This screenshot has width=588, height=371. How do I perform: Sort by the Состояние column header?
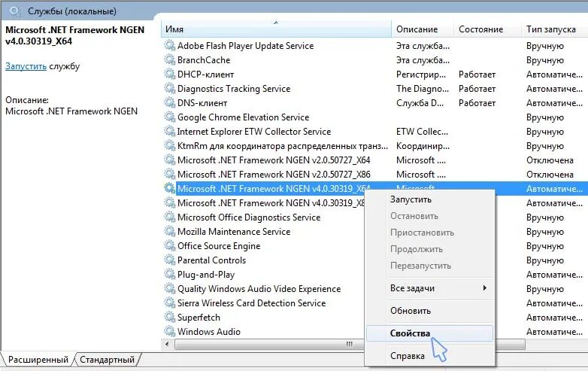(487, 29)
